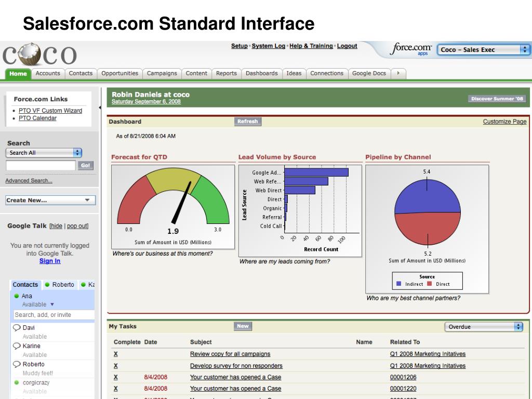Open Advanced Search link
This screenshot has height=399, width=532.
coord(29,180)
